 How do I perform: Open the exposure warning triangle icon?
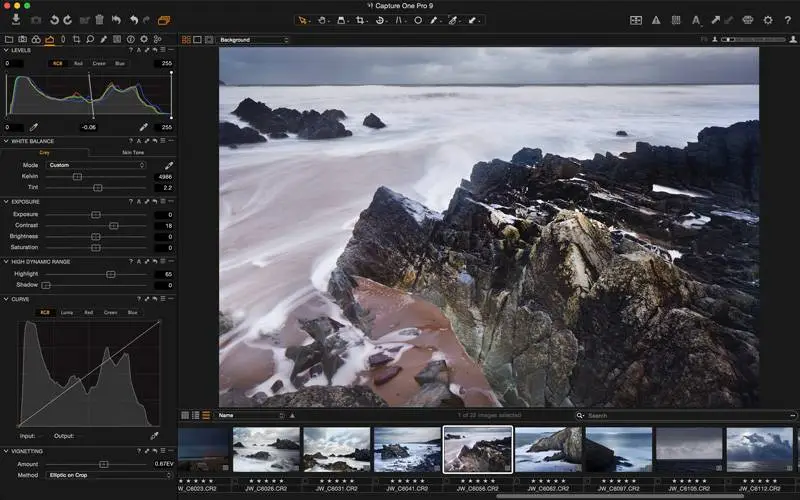[x=656, y=20]
